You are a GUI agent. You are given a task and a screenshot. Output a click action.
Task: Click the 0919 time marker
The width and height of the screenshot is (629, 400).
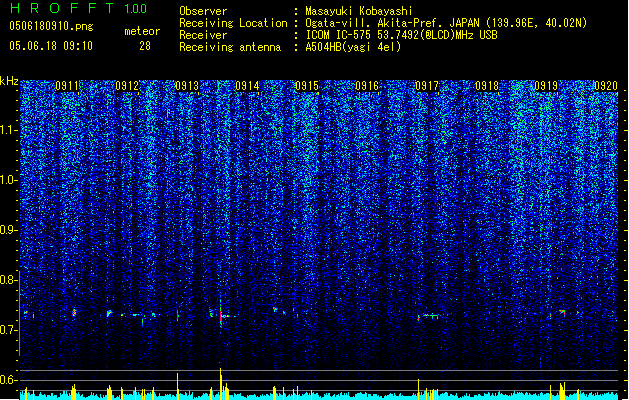click(546, 86)
